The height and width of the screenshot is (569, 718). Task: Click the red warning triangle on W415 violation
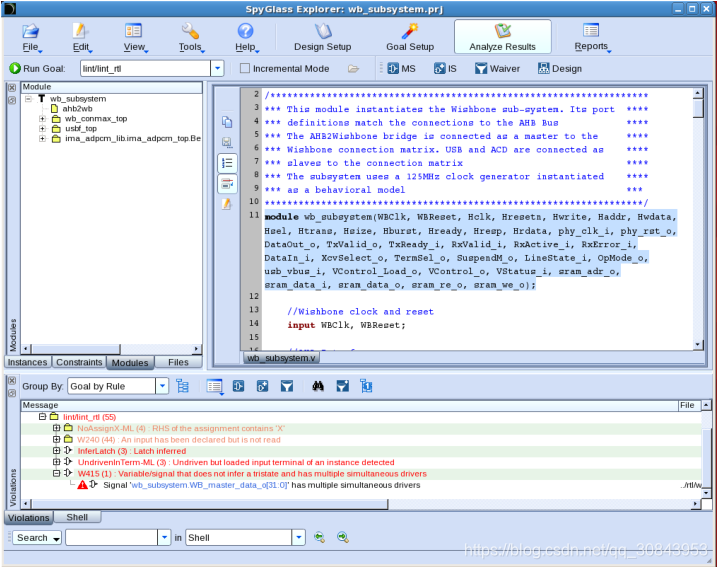pyautogui.click(x=82, y=485)
